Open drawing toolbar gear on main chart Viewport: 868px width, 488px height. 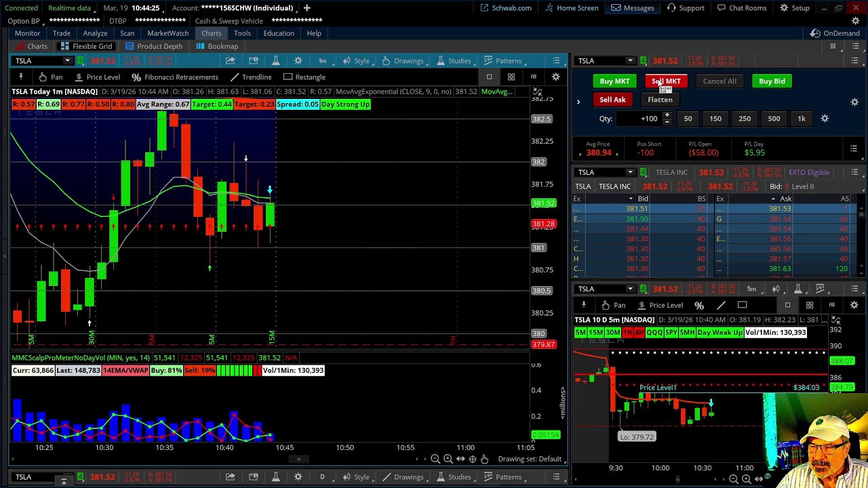(x=555, y=77)
